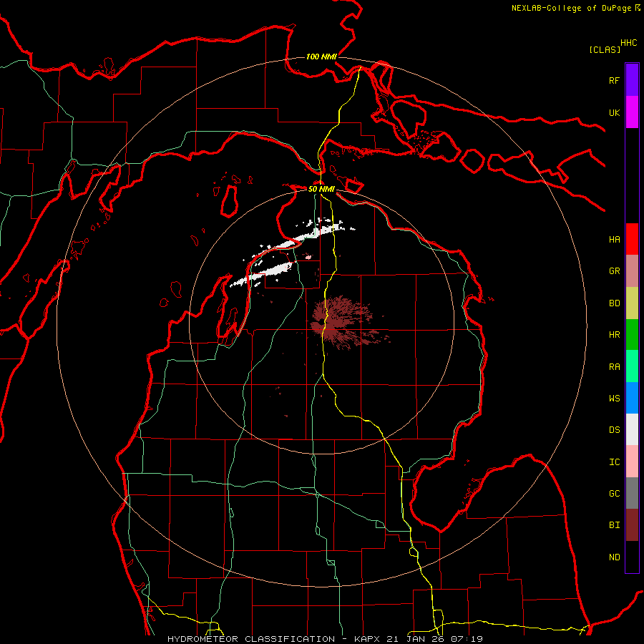This screenshot has height=644, width=644.
Task: Click the BD legend label
Action: click(614, 303)
